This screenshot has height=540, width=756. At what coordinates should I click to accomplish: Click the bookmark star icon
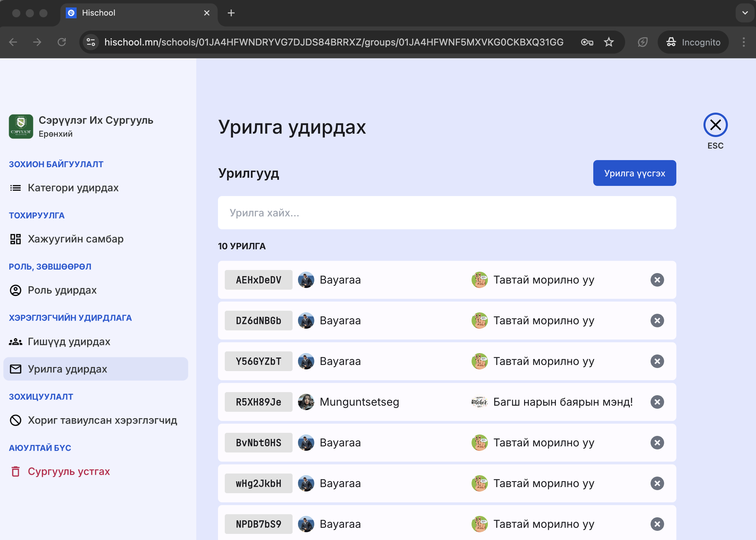pos(609,42)
